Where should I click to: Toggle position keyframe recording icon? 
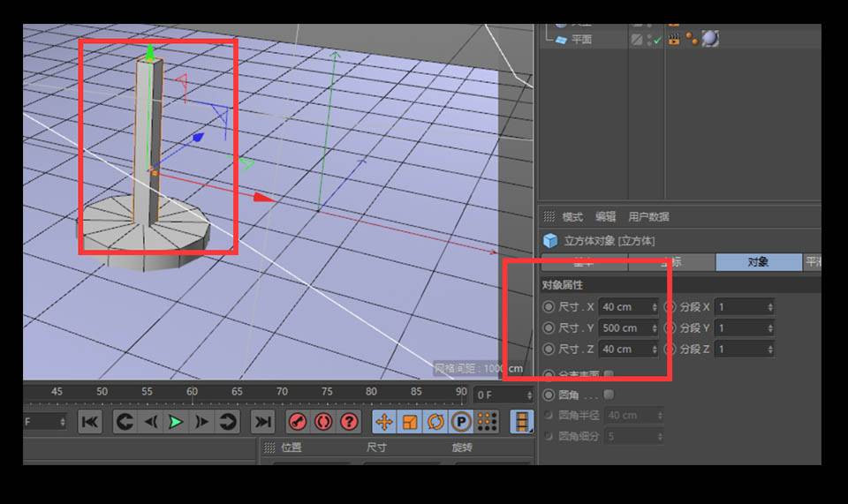tap(384, 422)
